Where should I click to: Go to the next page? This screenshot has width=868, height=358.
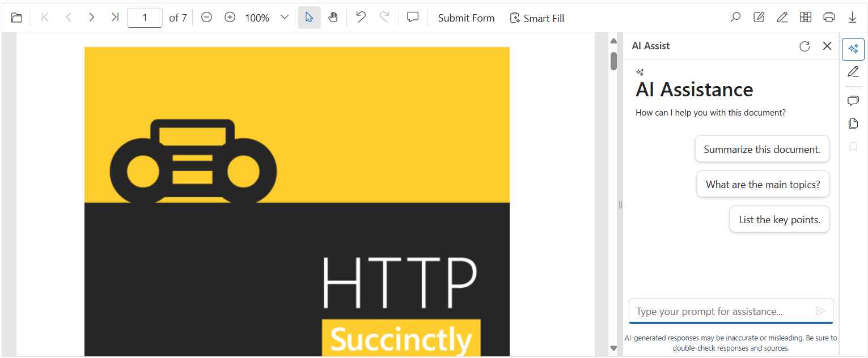[x=91, y=17]
